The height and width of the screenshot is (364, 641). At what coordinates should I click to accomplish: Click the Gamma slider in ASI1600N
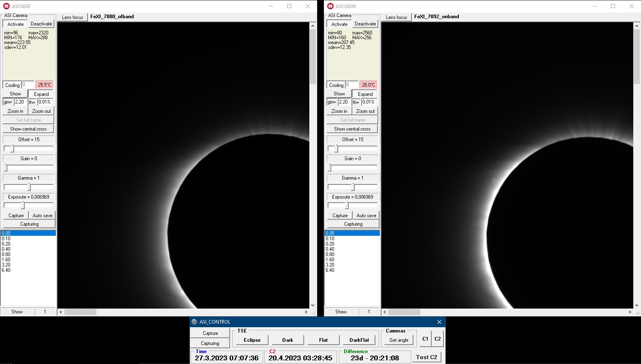352,187
